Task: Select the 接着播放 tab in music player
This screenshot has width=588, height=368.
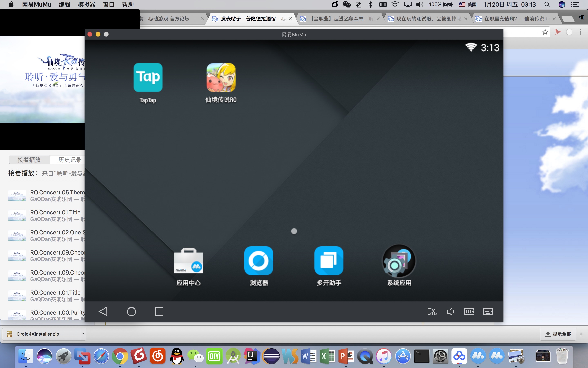Action: coord(29,160)
